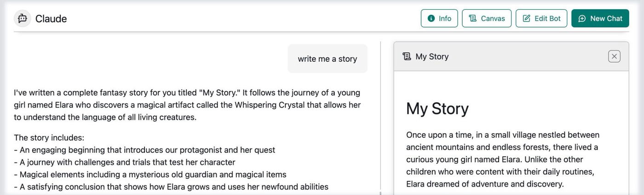Select the "write me a story" message bubble
644x195 pixels.
[327, 59]
